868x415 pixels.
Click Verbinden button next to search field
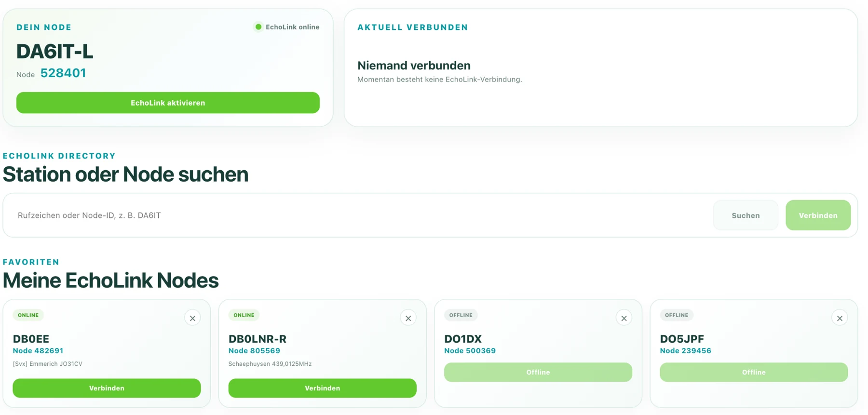point(818,215)
